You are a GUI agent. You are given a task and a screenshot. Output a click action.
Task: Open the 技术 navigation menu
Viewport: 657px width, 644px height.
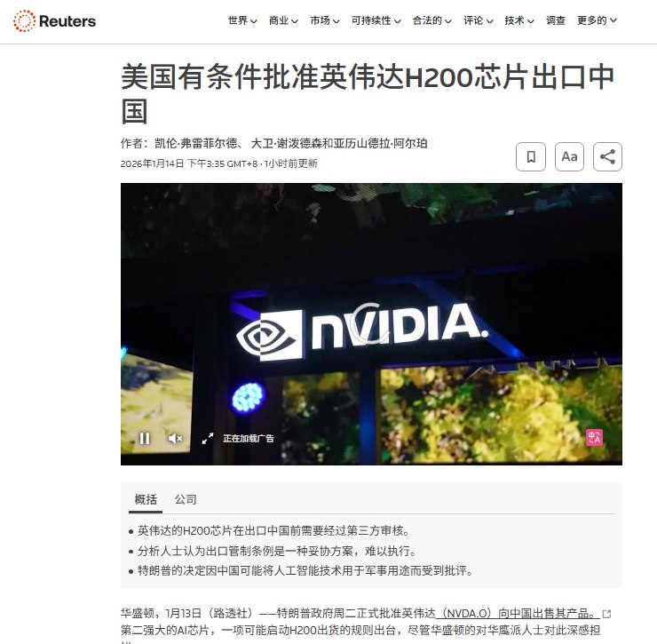click(519, 20)
